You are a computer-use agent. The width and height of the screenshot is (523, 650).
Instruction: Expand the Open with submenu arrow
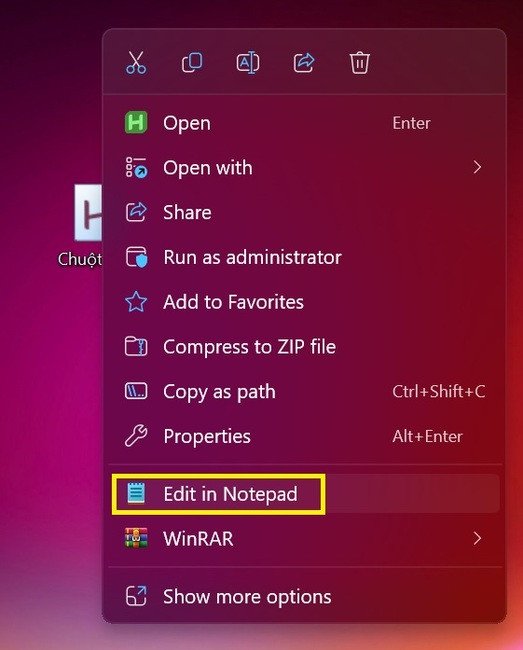[477, 167]
